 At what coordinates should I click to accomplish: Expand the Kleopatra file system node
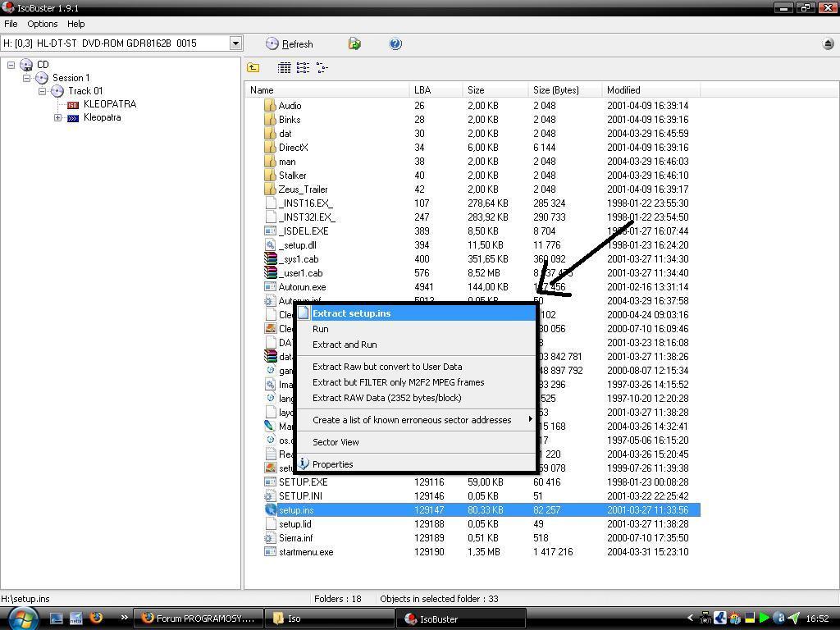click(x=57, y=118)
